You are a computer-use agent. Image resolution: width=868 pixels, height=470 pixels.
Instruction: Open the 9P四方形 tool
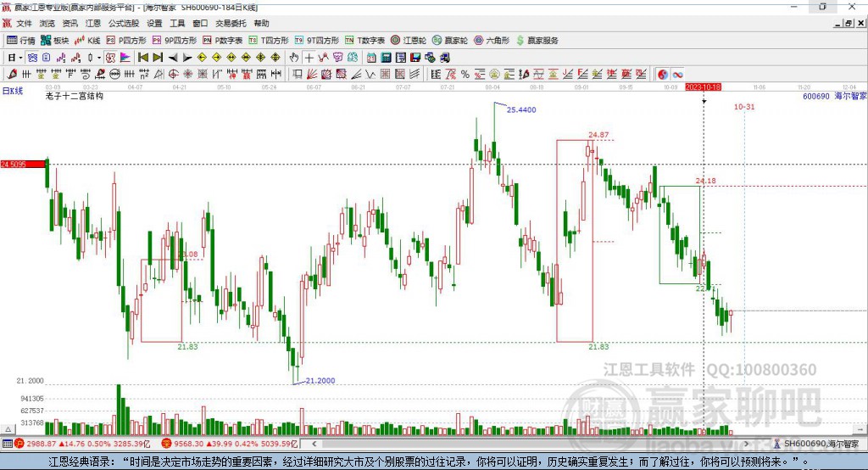(x=175, y=41)
